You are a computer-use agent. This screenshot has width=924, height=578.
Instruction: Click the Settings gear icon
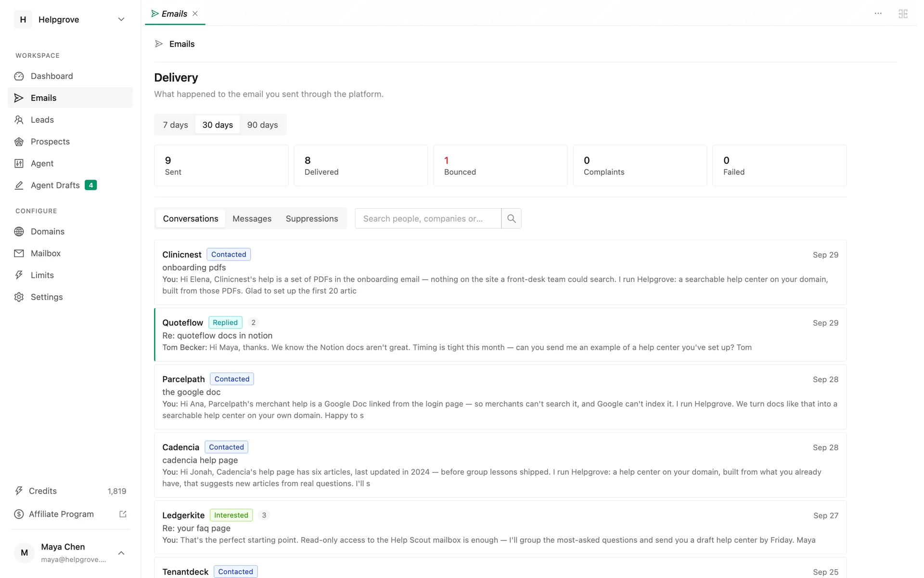(19, 297)
